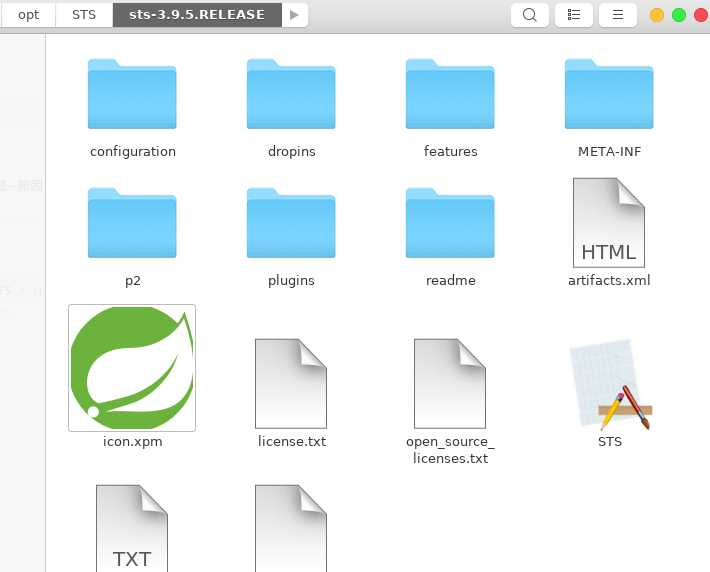Select the artifacts.xml HTML file icon
Image resolution: width=710 pixels, height=572 pixels.
(x=609, y=222)
